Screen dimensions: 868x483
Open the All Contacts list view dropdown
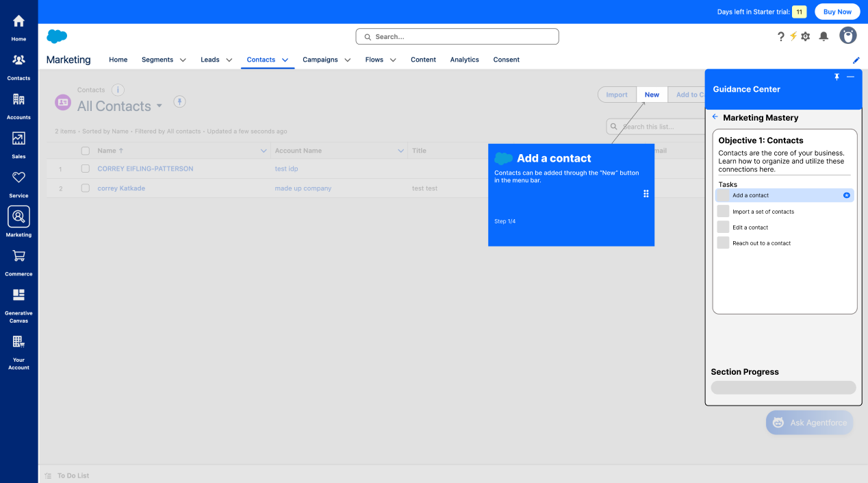click(x=159, y=106)
